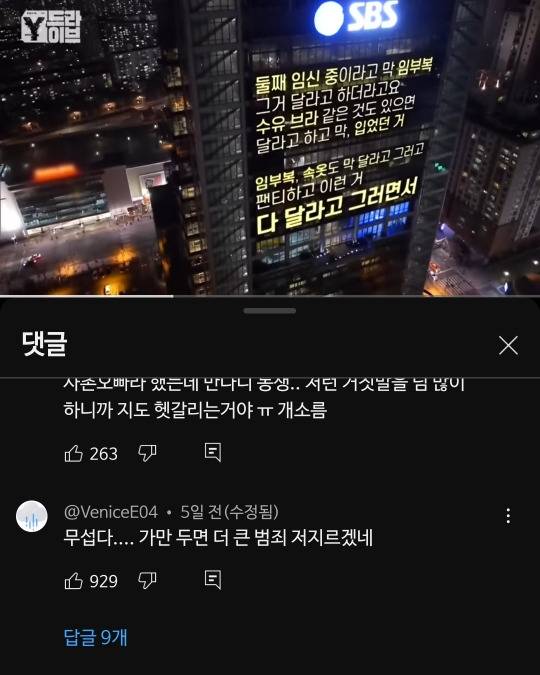Click the 댓글 header title
The height and width of the screenshot is (675, 540).
(x=44, y=343)
